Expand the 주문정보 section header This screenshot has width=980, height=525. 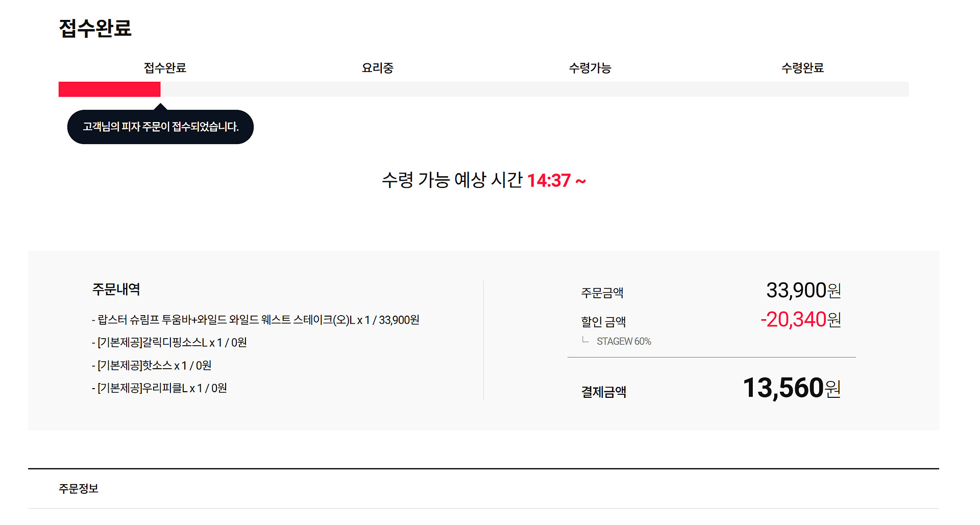point(79,489)
